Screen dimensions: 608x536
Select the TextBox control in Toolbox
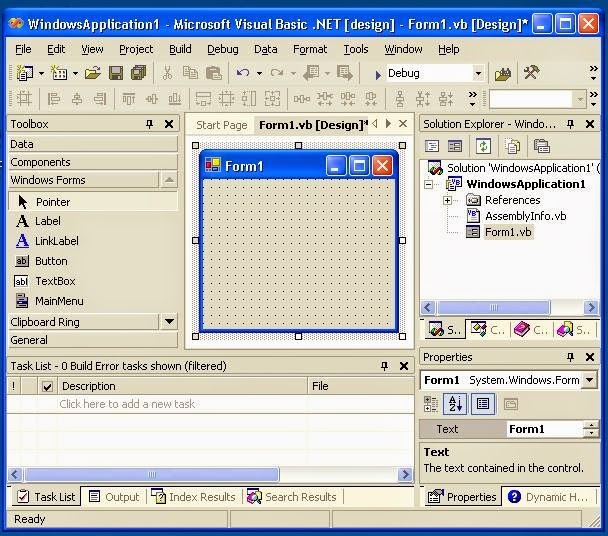pos(93,281)
